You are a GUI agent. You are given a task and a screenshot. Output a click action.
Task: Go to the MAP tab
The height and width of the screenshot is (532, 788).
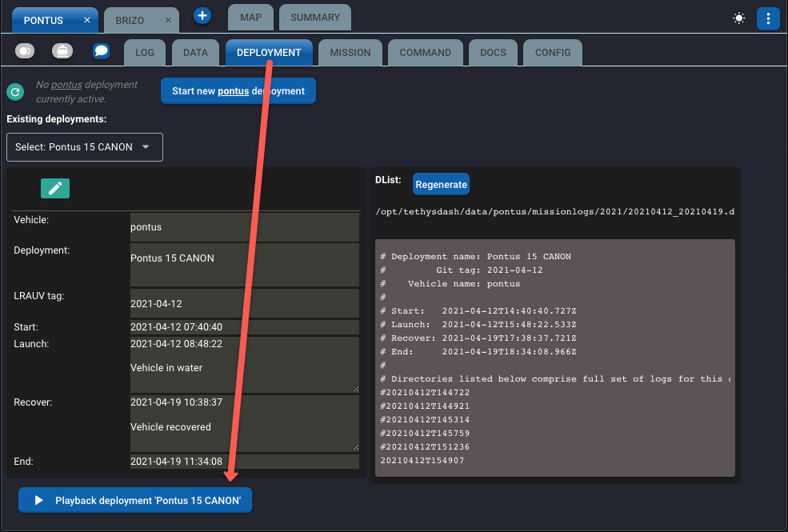[250, 18]
